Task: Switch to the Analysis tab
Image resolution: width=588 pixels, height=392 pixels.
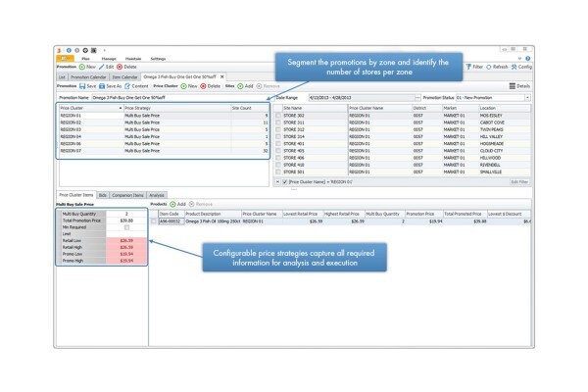Action: [157, 195]
